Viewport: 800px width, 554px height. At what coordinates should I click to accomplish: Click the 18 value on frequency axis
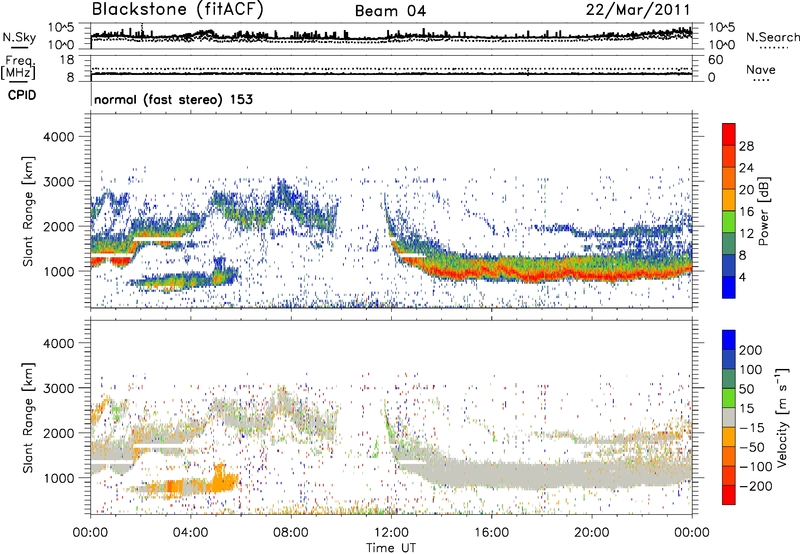[67, 60]
